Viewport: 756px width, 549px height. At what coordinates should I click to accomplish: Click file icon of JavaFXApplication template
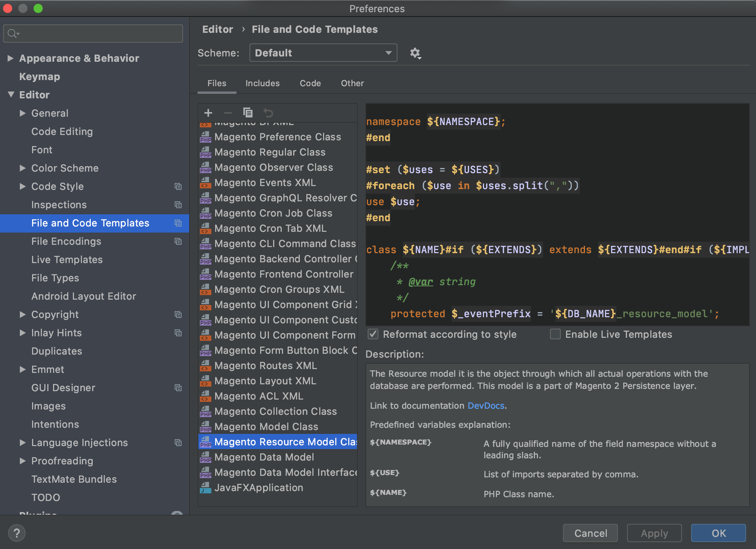206,488
